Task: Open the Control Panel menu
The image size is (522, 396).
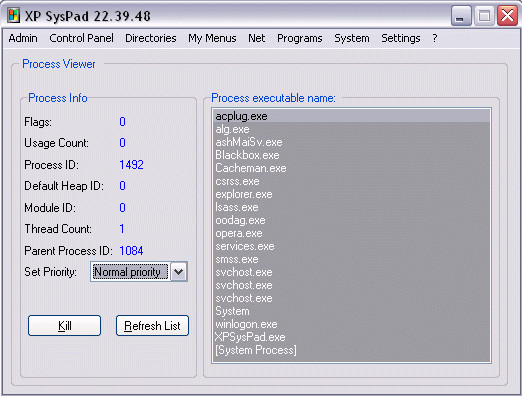Action: point(81,38)
